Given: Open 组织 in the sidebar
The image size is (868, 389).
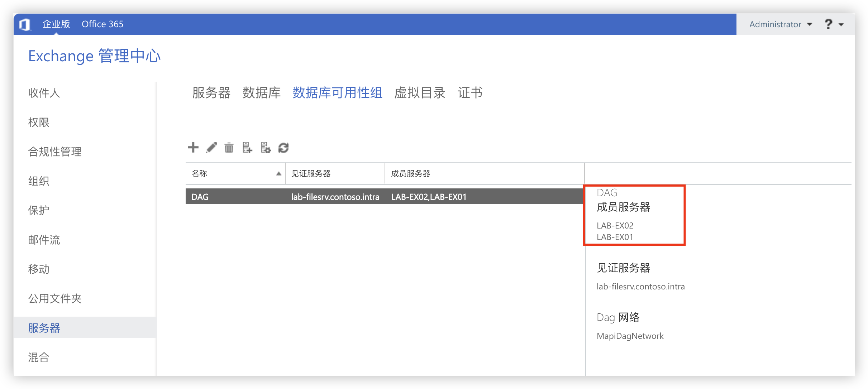Looking at the screenshot, I should pos(39,181).
